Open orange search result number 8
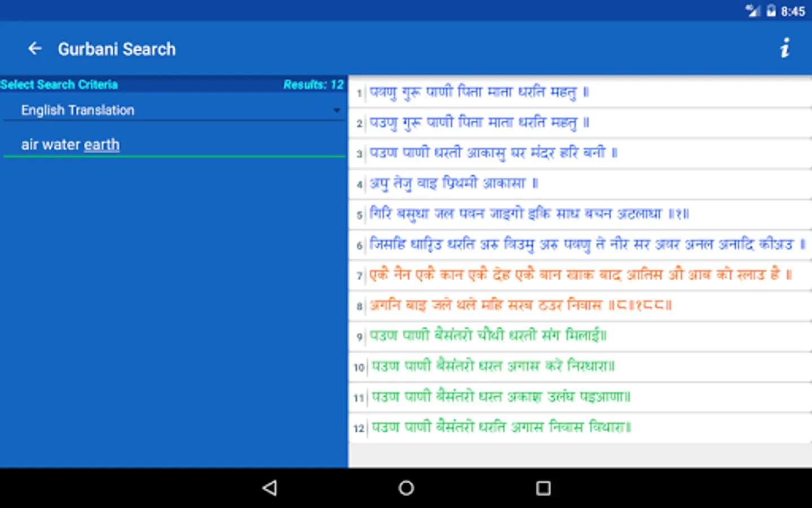The image size is (812, 508). [x=580, y=305]
